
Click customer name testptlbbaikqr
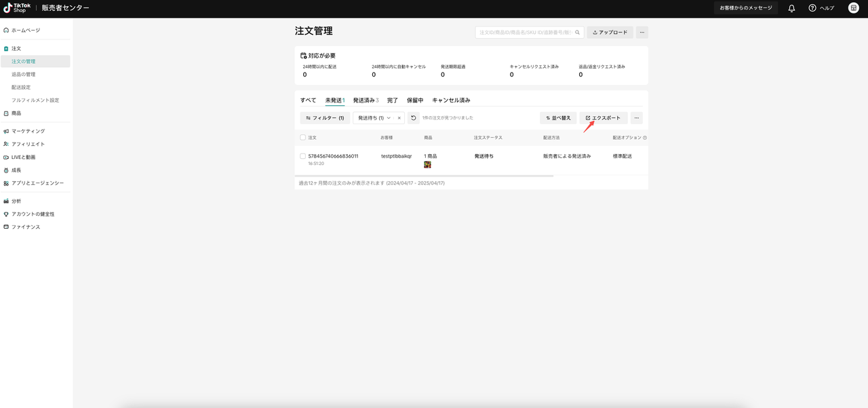tap(396, 156)
